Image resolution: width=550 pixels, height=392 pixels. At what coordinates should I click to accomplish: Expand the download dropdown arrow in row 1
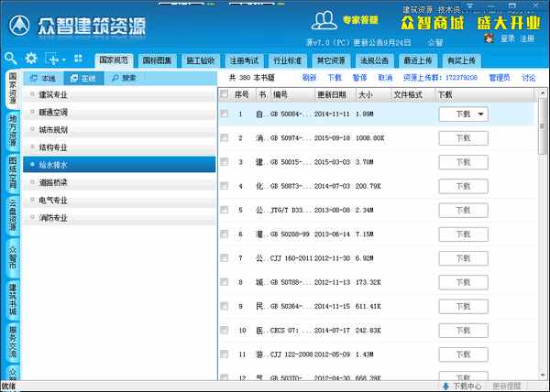click(x=480, y=114)
